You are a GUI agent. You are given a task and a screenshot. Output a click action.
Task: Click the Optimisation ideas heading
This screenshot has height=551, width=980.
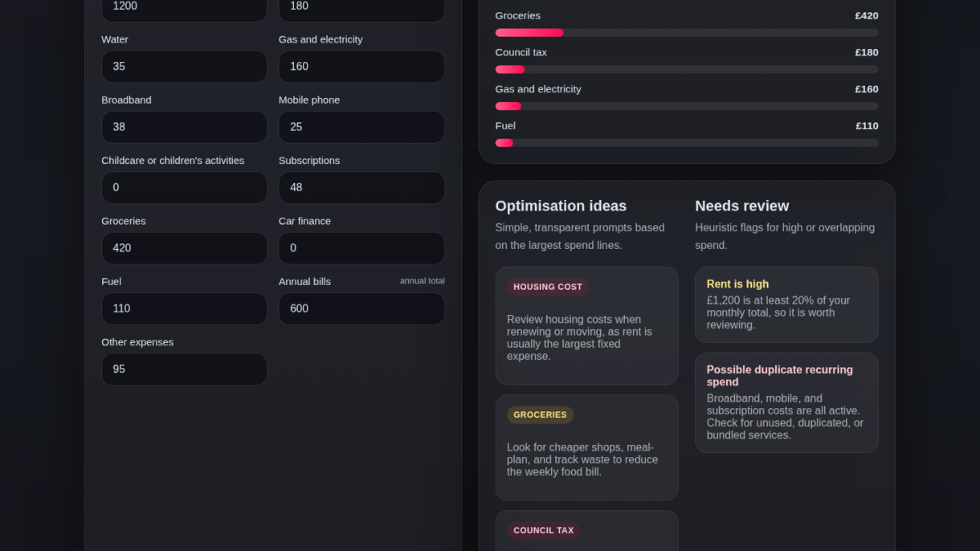tap(561, 206)
